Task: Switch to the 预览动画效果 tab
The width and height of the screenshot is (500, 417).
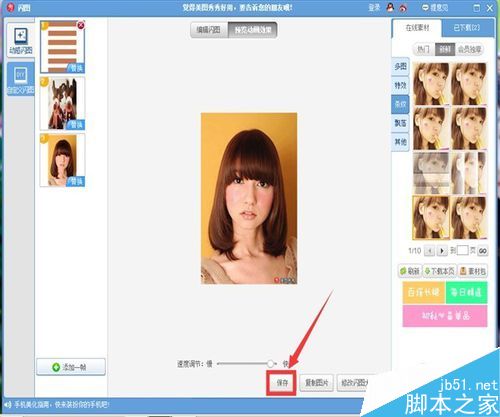Action: click(253, 30)
